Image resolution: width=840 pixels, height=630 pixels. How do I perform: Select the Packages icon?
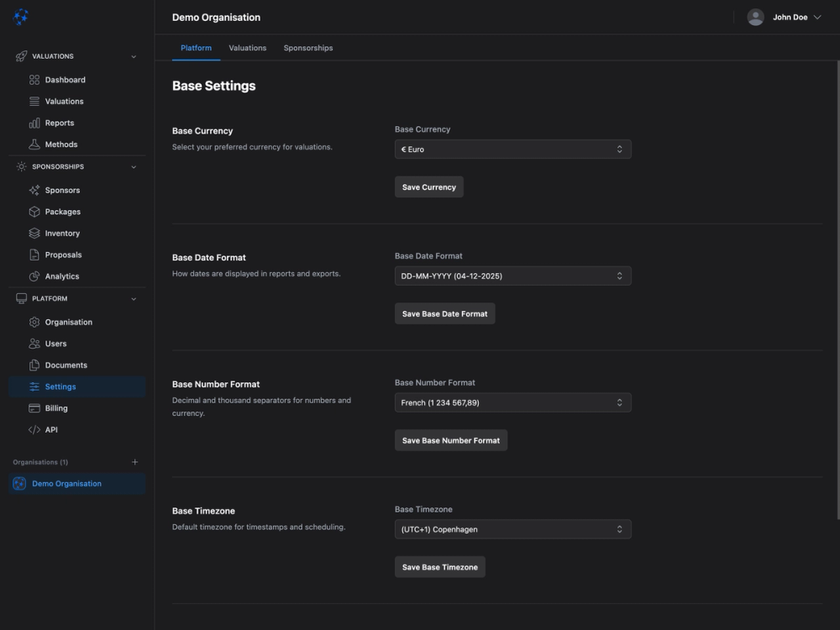pos(34,211)
